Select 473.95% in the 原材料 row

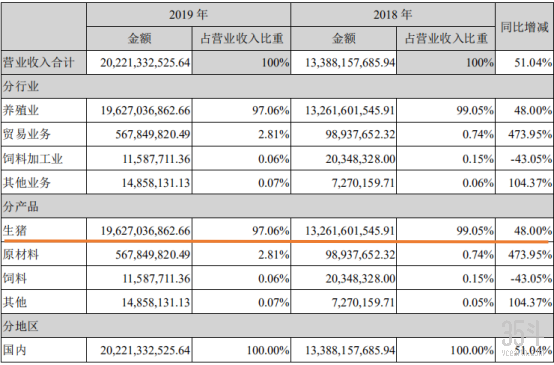pos(530,254)
